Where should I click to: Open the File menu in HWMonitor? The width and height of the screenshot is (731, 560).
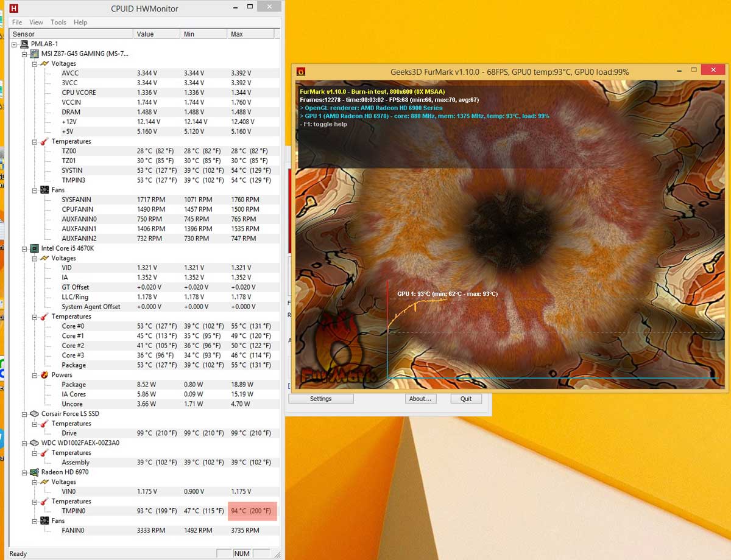17,23
